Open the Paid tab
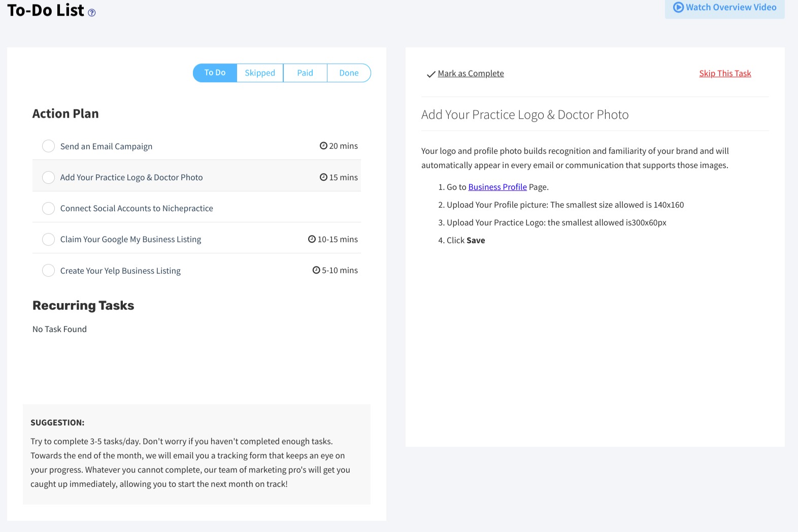This screenshot has height=532, width=798. click(x=305, y=73)
